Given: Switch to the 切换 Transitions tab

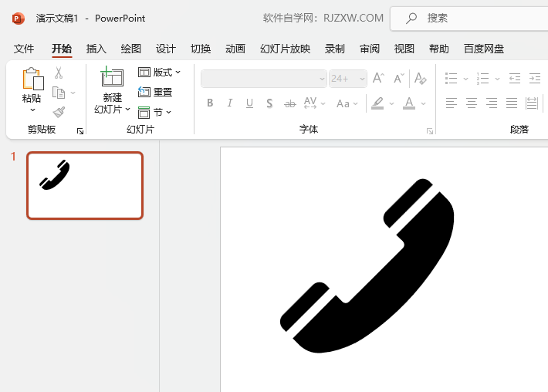Looking at the screenshot, I should (x=201, y=49).
